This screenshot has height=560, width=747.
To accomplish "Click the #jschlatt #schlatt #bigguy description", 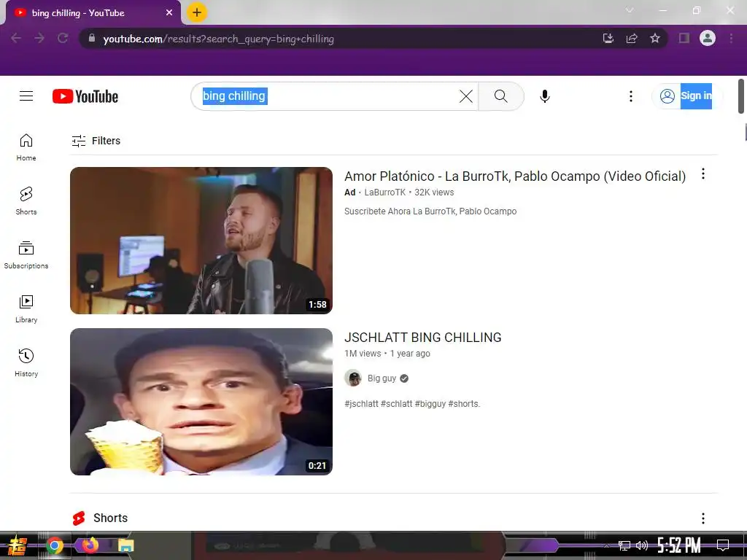I will [412, 404].
